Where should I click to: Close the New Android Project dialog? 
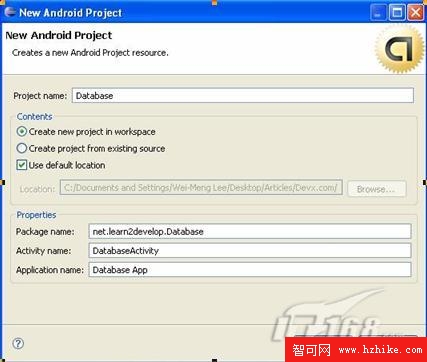click(x=416, y=13)
